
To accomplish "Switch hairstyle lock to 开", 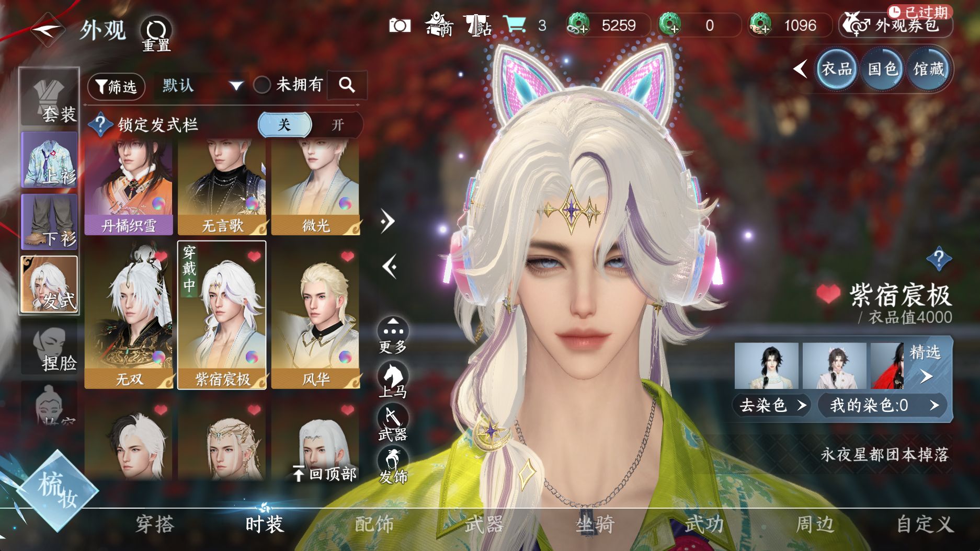I will [x=337, y=125].
